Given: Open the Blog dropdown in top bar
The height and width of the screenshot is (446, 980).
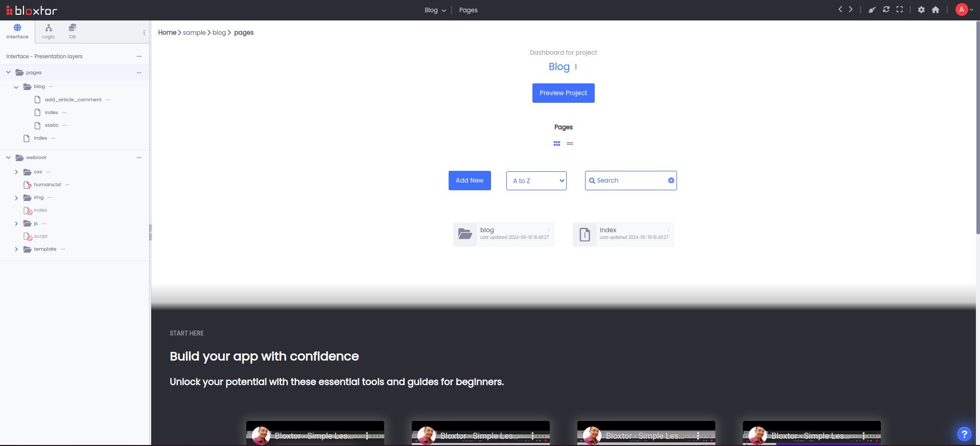Looking at the screenshot, I should coord(435,10).
